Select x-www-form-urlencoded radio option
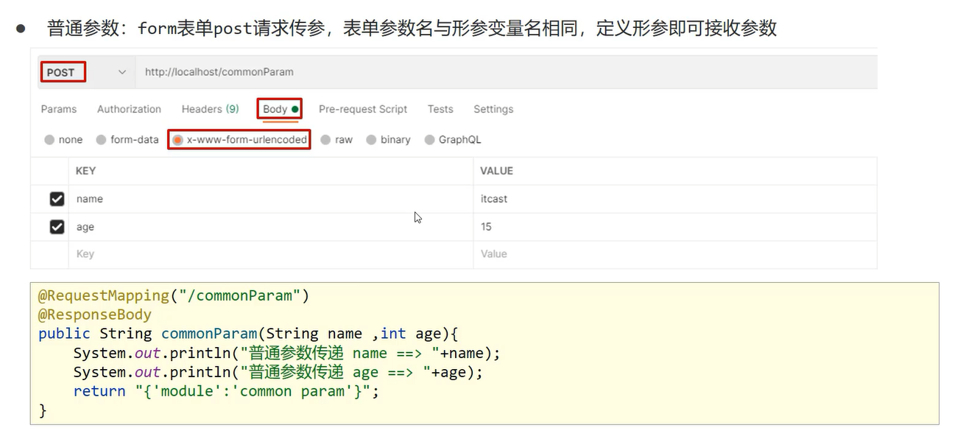Image resolution: width=980 pixels, height=445 pixels. pos(177,140)
